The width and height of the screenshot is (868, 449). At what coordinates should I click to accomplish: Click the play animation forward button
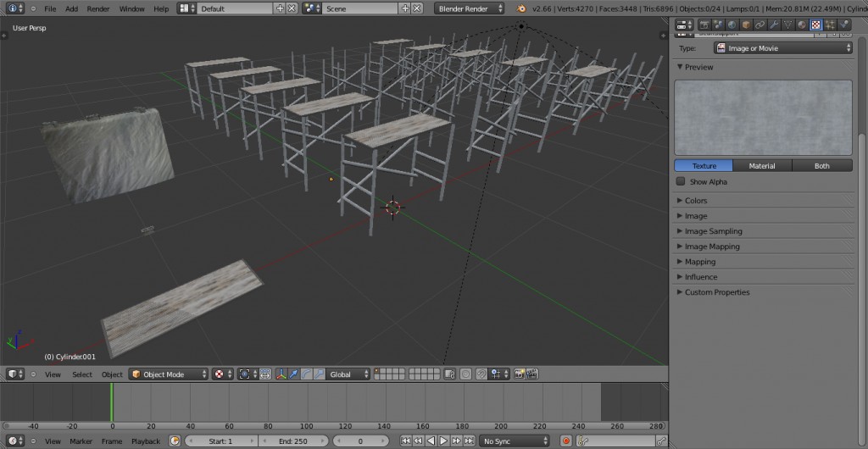[x=443, y=441]
